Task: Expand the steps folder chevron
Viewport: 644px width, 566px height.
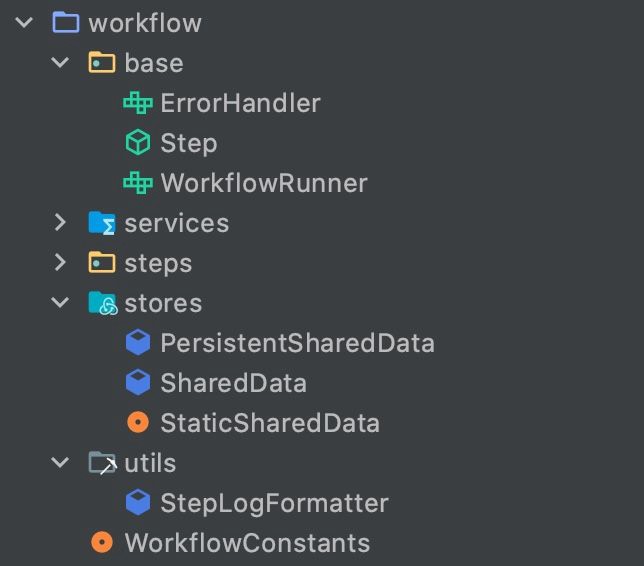Action: pyautogui.click(x=60, y=262)
